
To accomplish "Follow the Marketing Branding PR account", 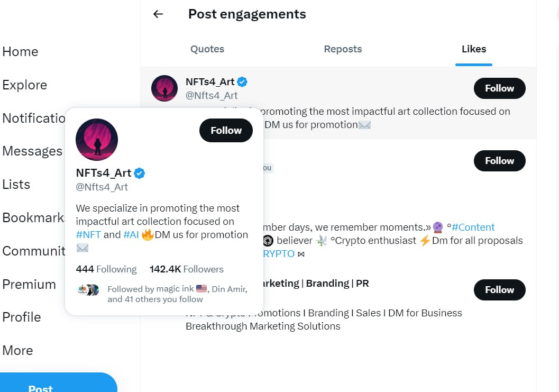I will pyautogui.click(x=499, y=290).
